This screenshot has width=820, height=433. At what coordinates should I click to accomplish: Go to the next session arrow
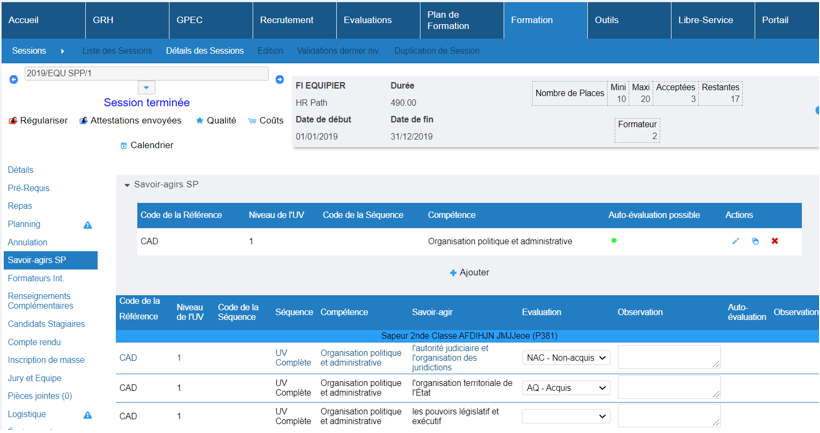point(280,80)
